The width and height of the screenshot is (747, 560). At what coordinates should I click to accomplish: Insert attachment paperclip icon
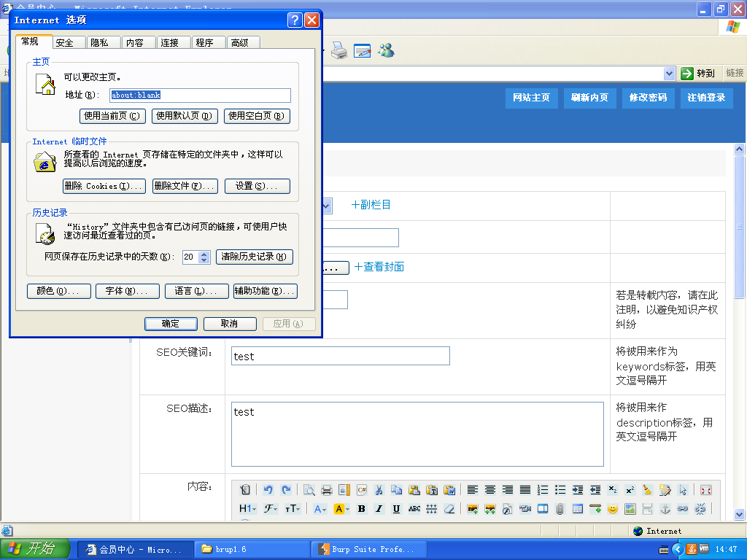click(x=560, y=509)
